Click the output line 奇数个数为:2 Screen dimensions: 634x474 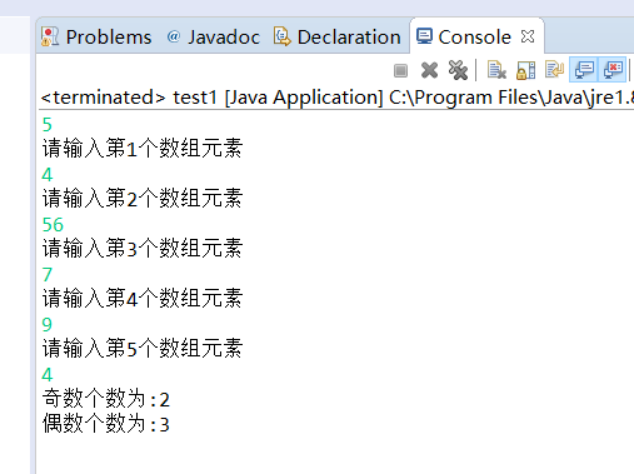point(106,399)
